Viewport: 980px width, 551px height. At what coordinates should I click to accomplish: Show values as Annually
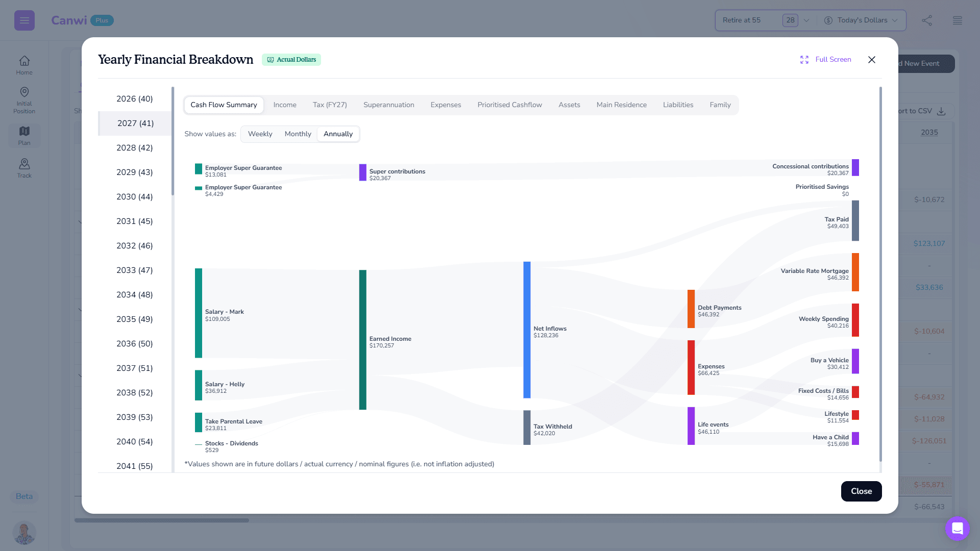338,134
